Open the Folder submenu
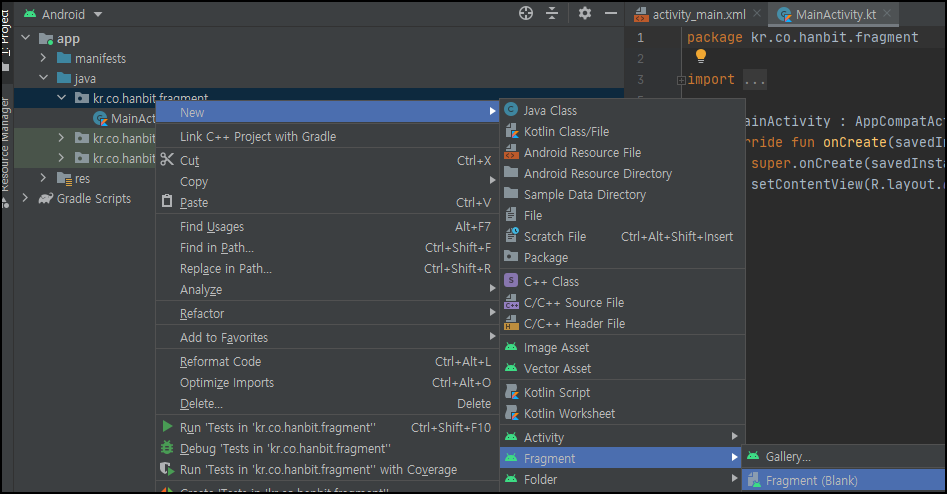The width and height of the screenshot is (947, 494). click(x=622, y=480)
